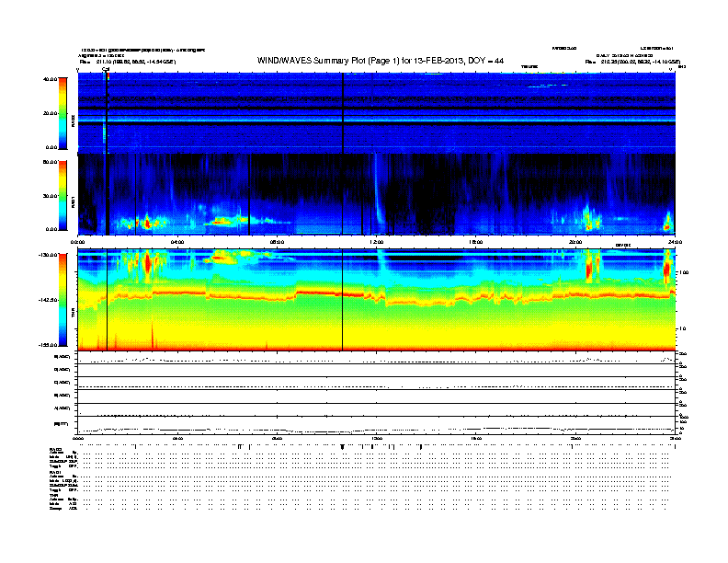The width and height of the screenshot is (728, 563).
Task: Click the RAD2 panel color scale bar
Action: 63,113
